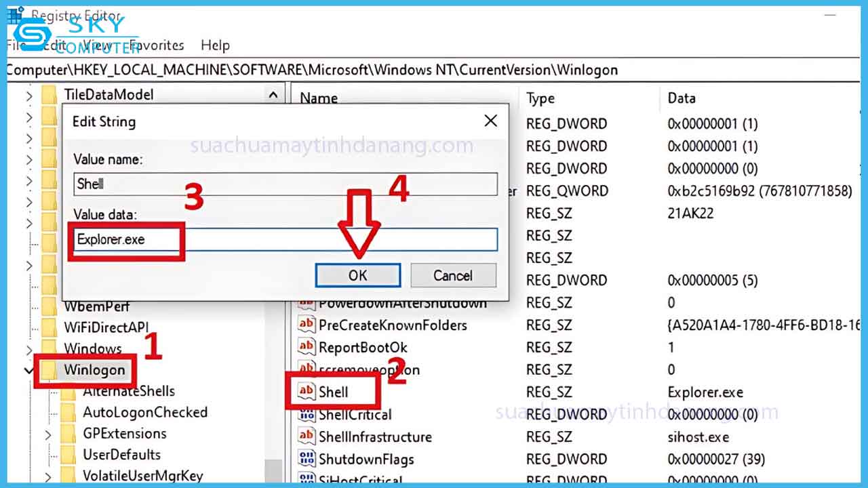Click the PreCreateKnownFolders string value icon
Viewport: 868px width, 488px height.
(307, 325)
